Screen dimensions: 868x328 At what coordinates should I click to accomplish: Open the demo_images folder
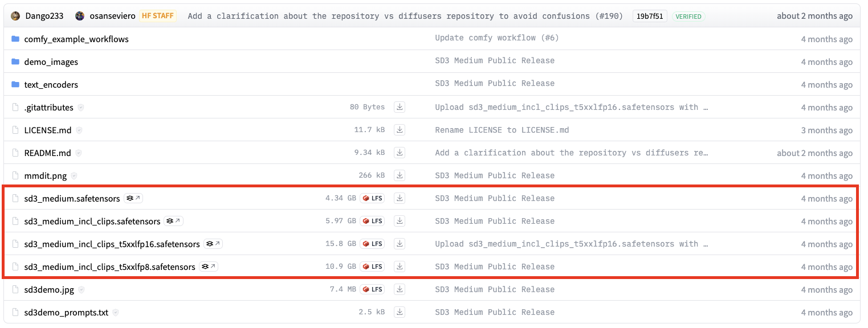point(51,62)
